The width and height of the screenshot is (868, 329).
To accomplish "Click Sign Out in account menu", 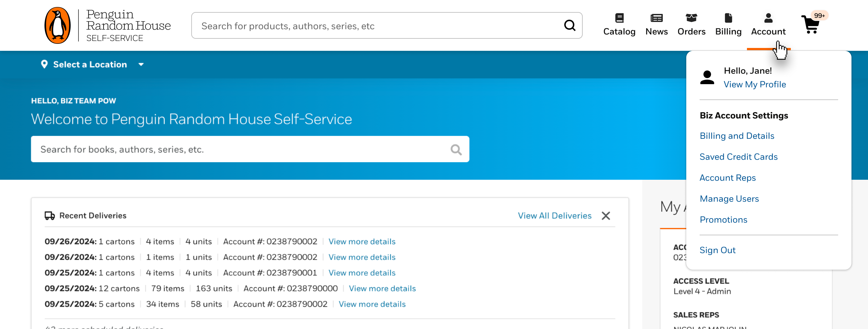I will pos(717,250).
